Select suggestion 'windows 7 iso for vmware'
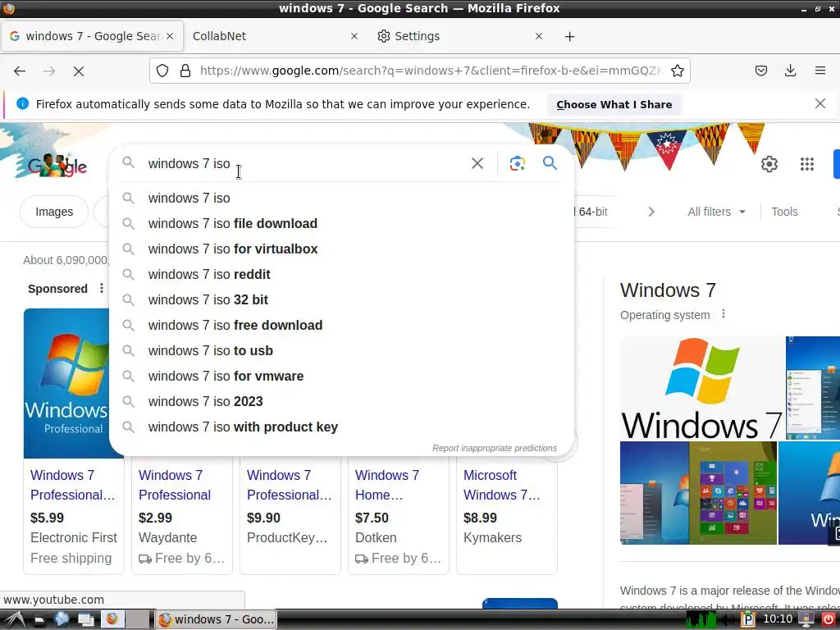This screenshot has height=630, width=840. pyautogui.click(x=341, y=376)
